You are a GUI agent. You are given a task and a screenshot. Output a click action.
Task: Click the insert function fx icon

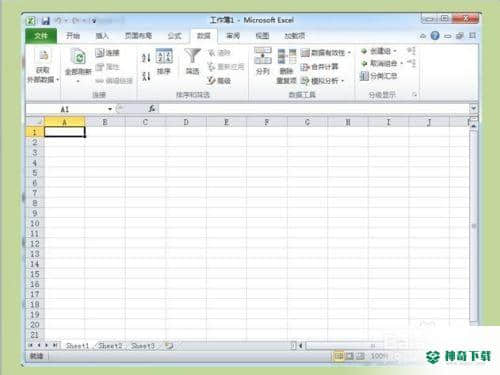[x=152, y=109]
